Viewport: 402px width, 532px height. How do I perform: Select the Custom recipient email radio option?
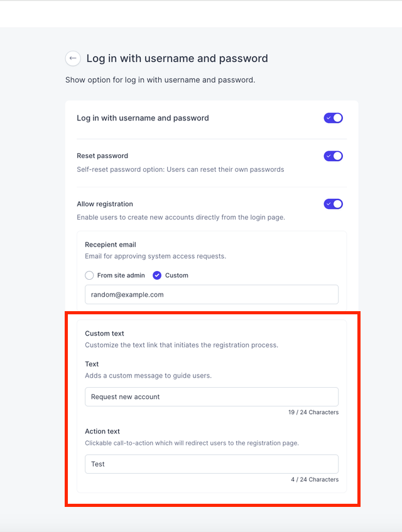[157, 275]
